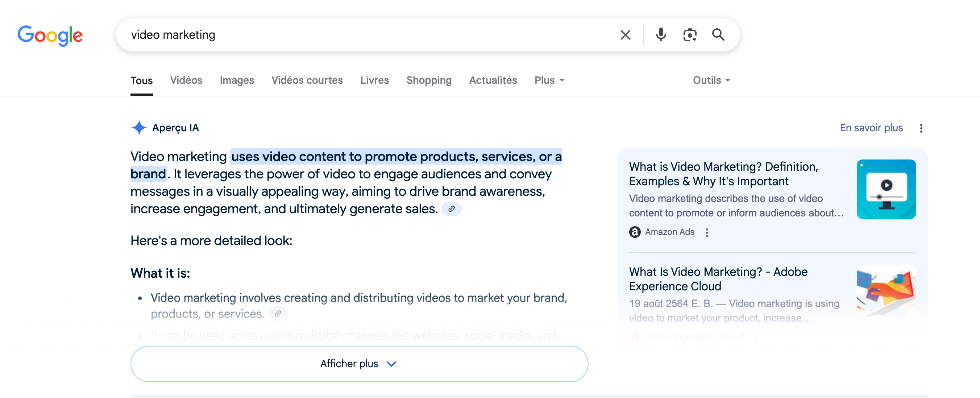Clear the search box with X icon
The width and height of the screenshot is (980, 398).
625,35
